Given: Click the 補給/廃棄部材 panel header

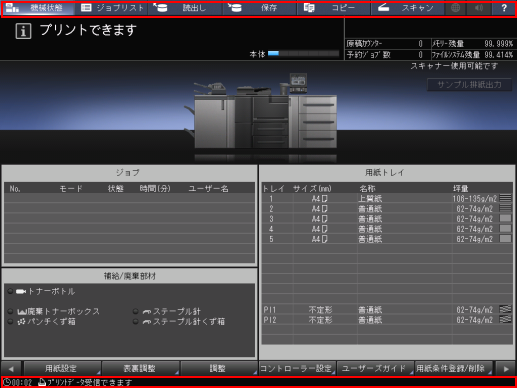Looking at the screenshot, I should point(130,276).
